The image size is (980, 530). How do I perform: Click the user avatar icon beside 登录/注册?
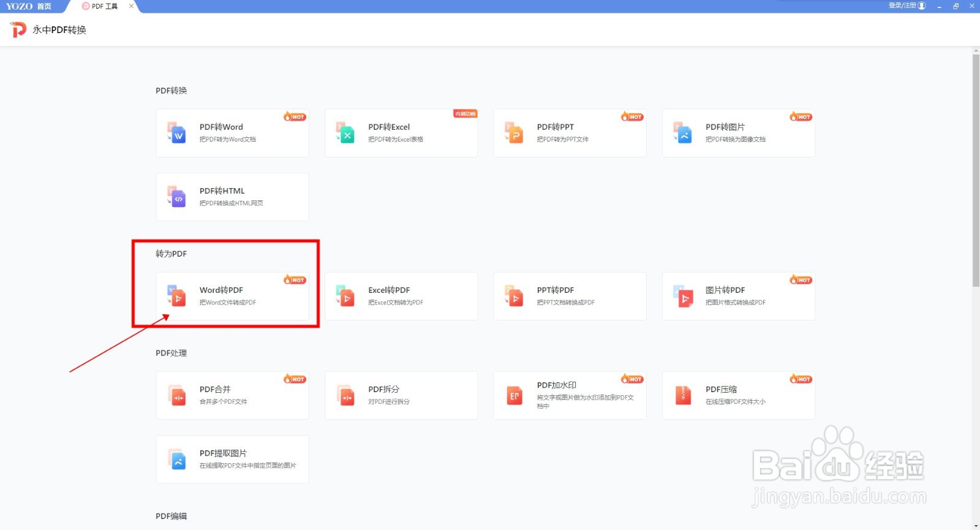pyautogui.click(x=922, y=6)
